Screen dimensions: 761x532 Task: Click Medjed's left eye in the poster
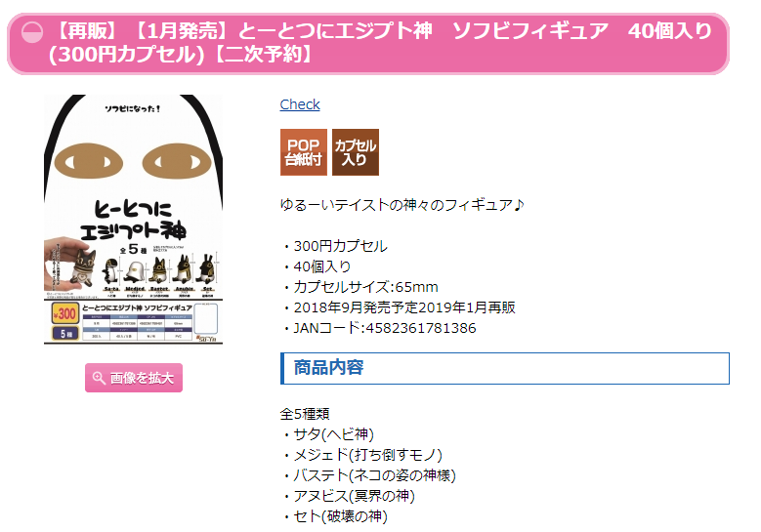click(x=88, y=162)
